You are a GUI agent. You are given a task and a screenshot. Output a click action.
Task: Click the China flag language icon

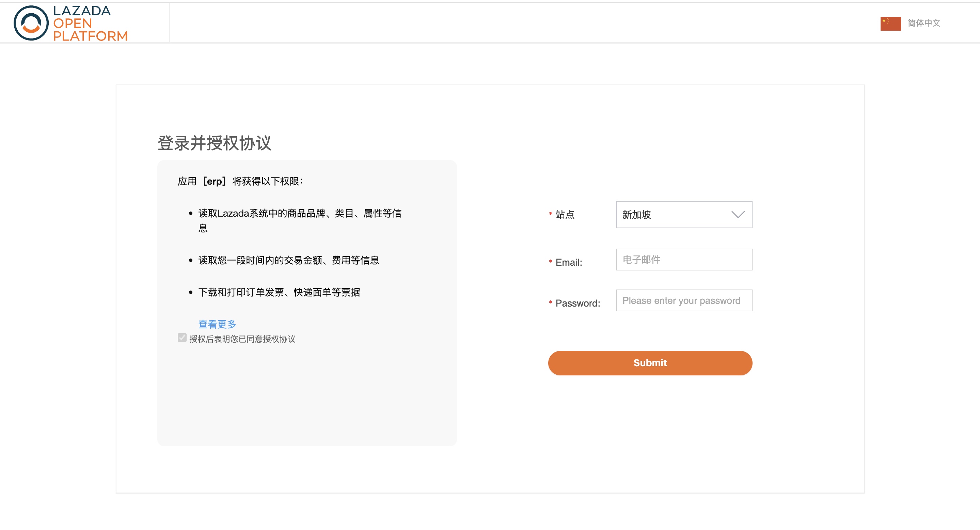coord(890,23)
